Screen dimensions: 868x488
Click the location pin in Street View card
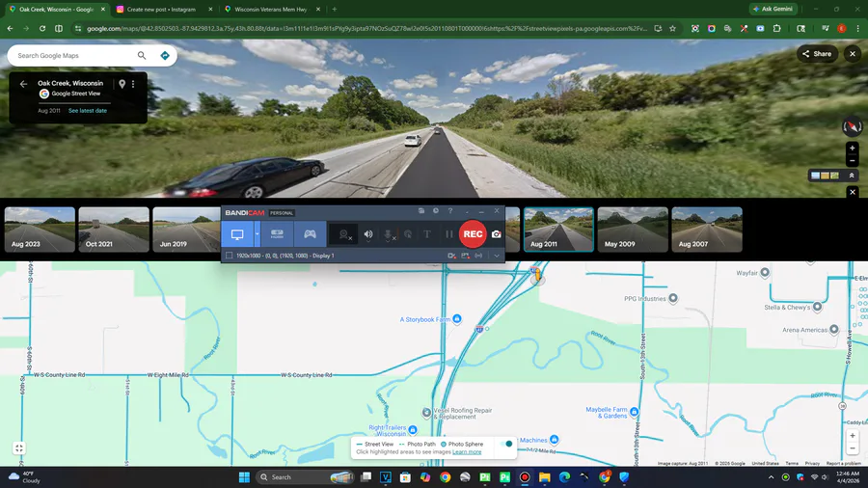point(122,84)
